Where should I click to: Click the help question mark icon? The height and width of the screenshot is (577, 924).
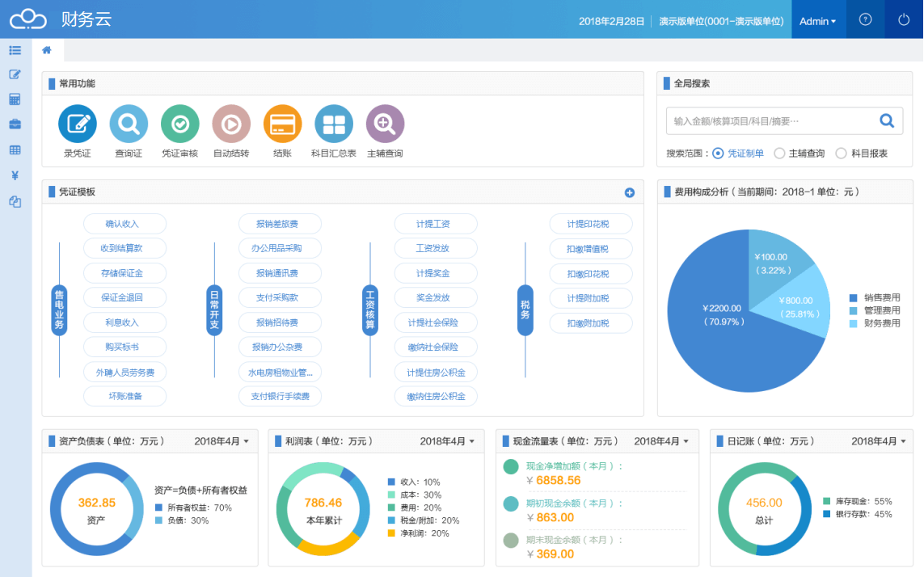(865, 20)
